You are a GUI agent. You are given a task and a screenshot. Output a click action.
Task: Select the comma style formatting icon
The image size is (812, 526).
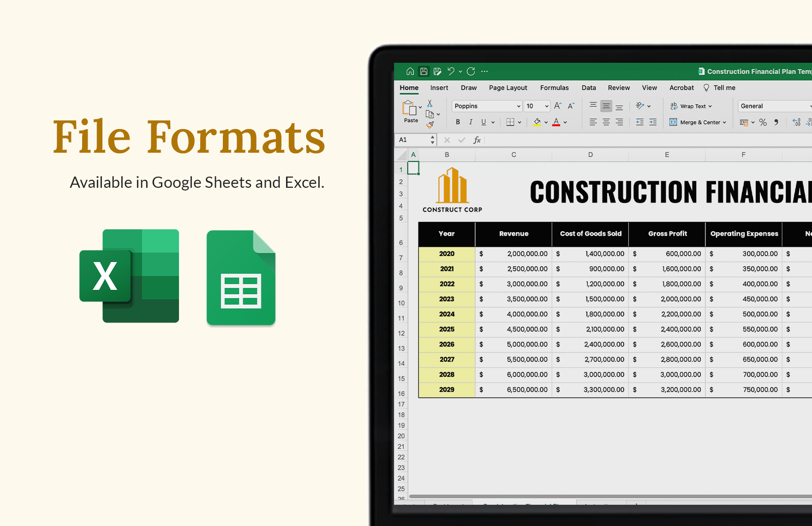(777, 122)
